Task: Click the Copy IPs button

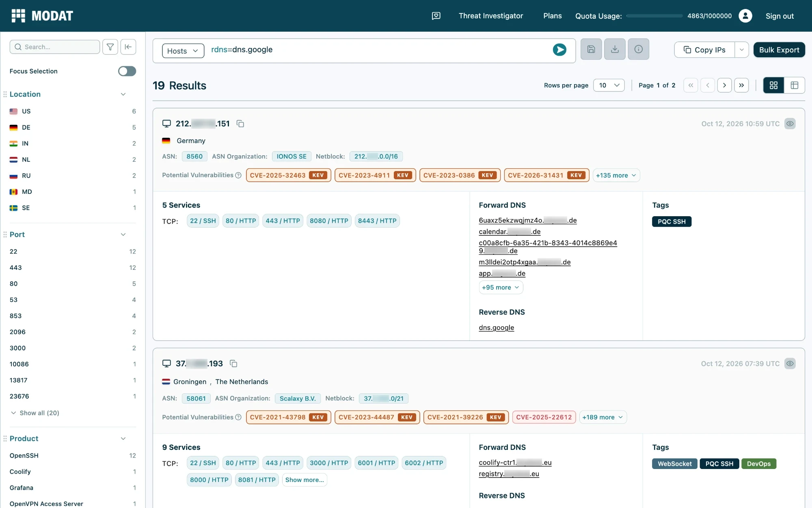Action: (x=704, y=50)
